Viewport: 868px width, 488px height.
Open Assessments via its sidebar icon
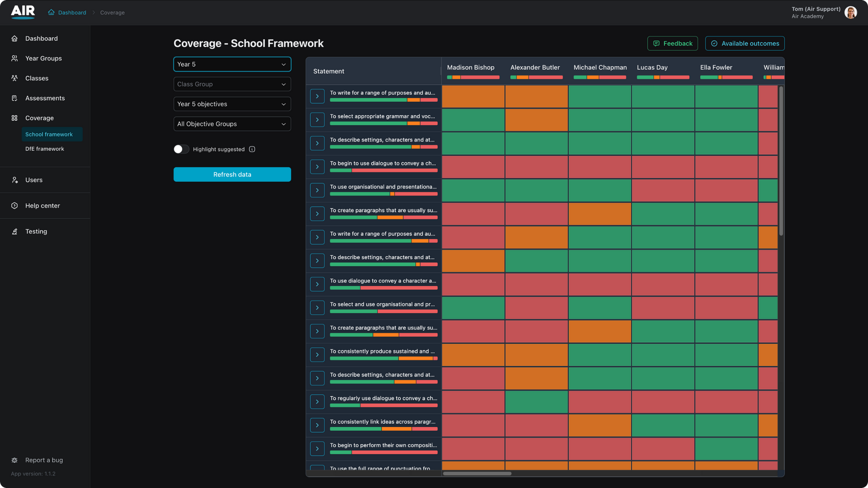click(x=15, y=98)
